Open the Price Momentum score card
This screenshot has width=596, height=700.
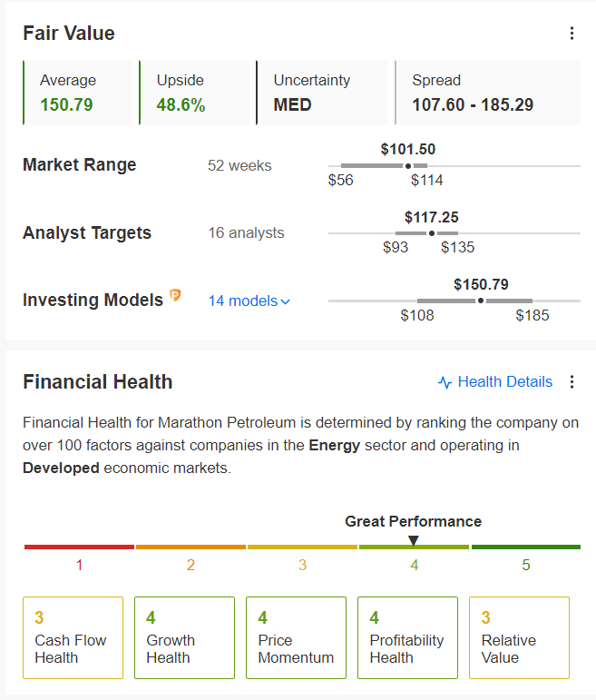(x=297, y=637)
